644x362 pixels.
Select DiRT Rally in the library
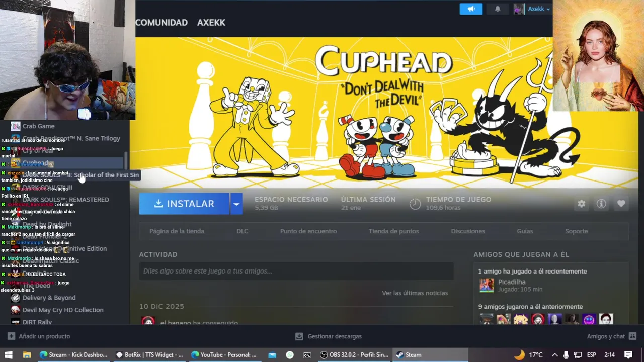[37, 322]
